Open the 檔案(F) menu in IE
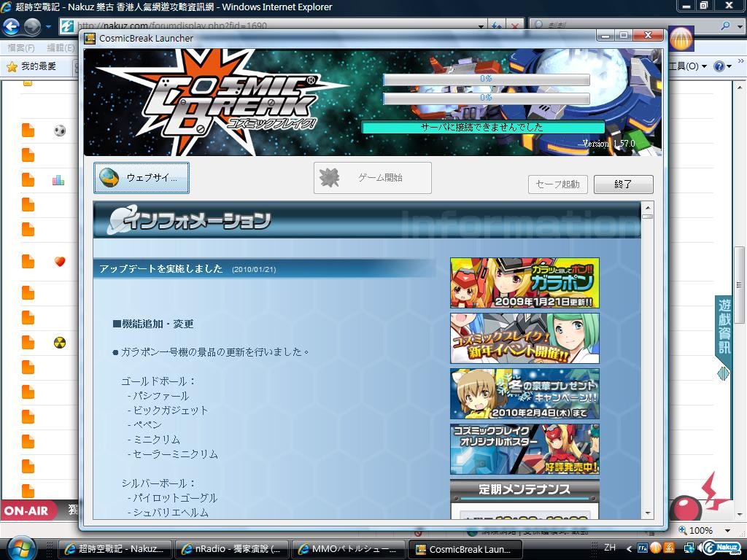The height and width of the screenshot is (560, 747). [22, 48]
